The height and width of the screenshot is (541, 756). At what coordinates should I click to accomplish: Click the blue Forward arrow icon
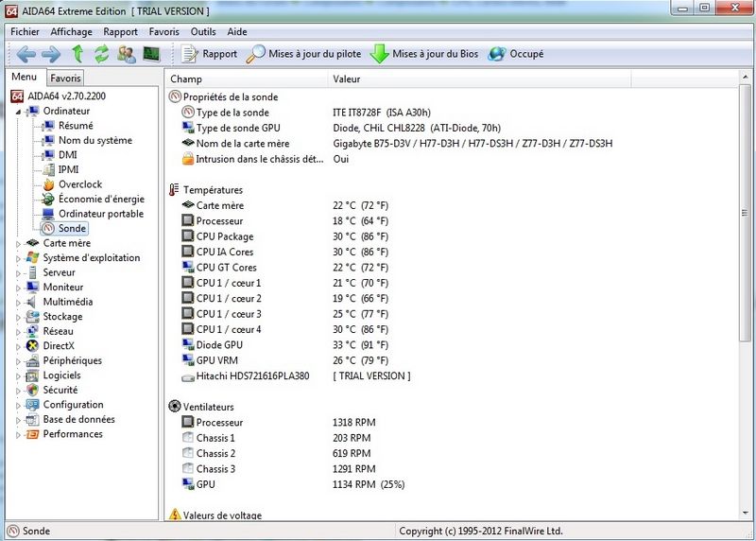click(51, 54)
